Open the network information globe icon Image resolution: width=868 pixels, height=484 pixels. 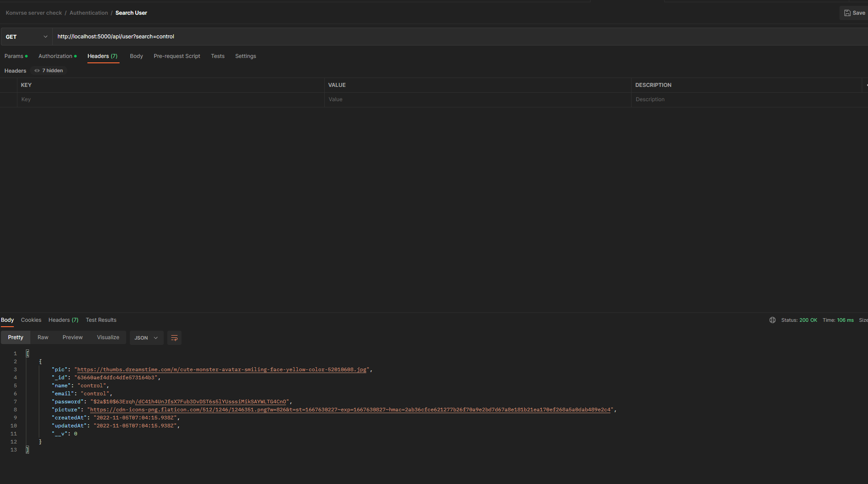pos(773,320)
